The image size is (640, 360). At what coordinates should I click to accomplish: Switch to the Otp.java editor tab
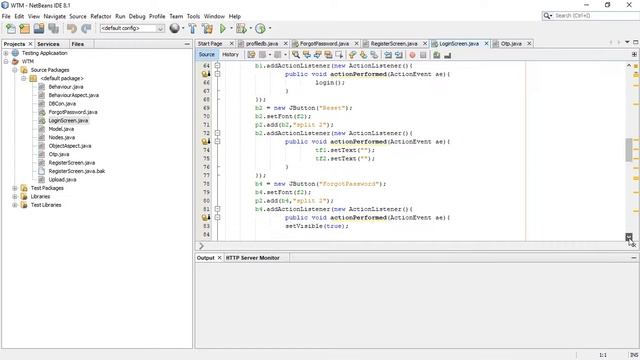click(x=511, y=43)
